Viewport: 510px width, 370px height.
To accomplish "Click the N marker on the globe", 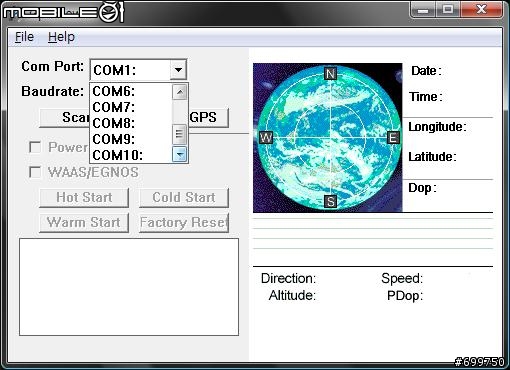I will 330,74.
